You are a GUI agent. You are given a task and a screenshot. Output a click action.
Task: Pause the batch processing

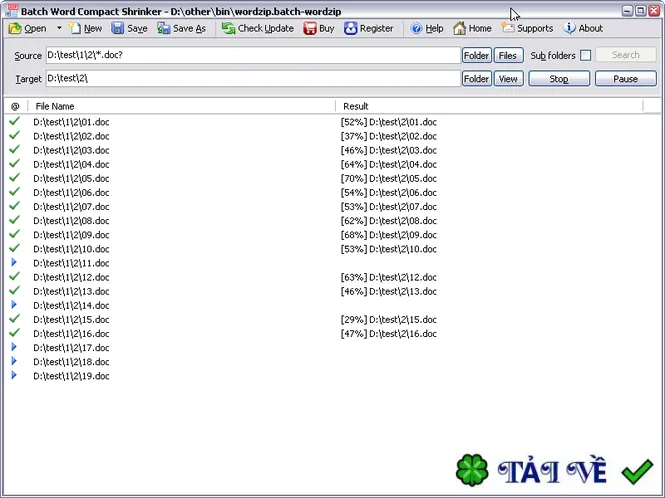(x=625, y=79)
